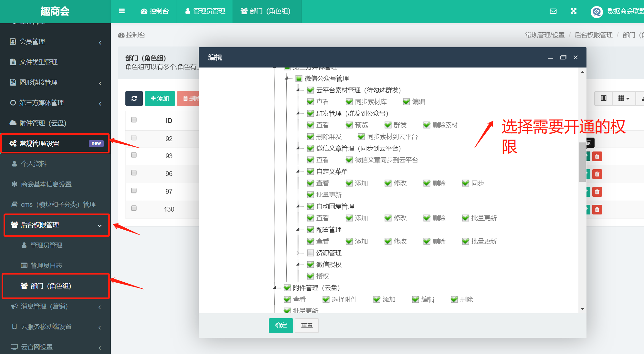Open the grid columns dropdown icon
This screenshot has width=644, height=354.
coord(624,98)
